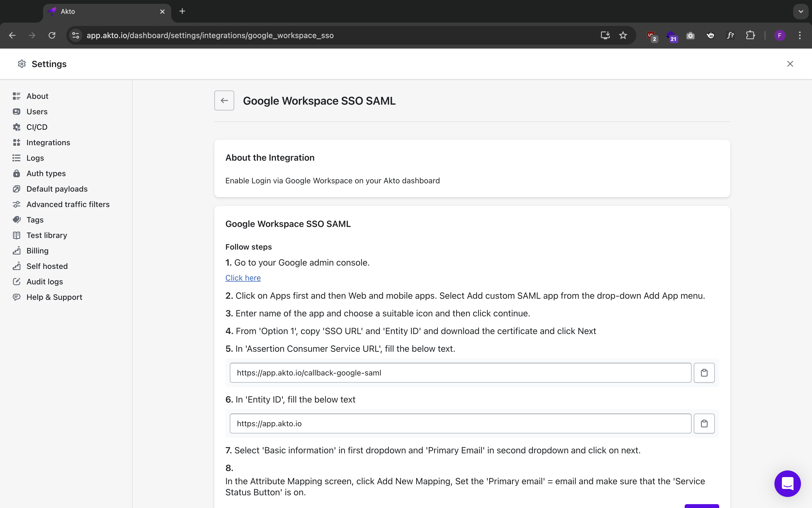
Task: Copy the Assertion Consumer Service URL
Action: click(x=704, y=373)
